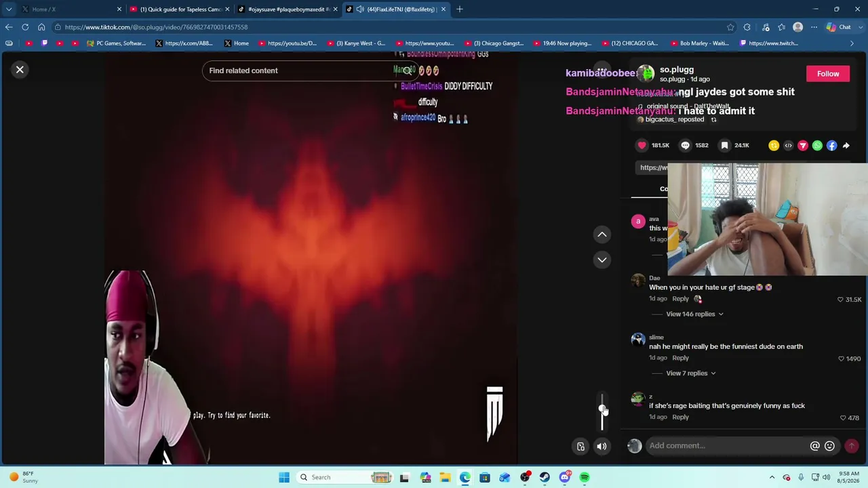Send video to friends via red paper-plane icon
The width and height of the screenshot is (868, 488).
pyautogui.click(x=803, y=145)
